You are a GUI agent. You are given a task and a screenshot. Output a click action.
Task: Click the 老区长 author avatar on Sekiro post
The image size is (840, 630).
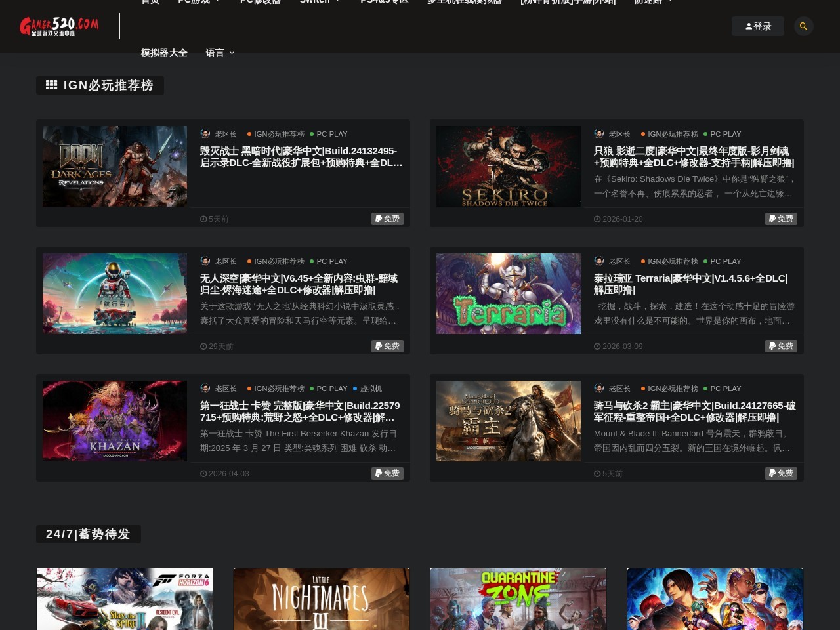[x=599, y=133]
